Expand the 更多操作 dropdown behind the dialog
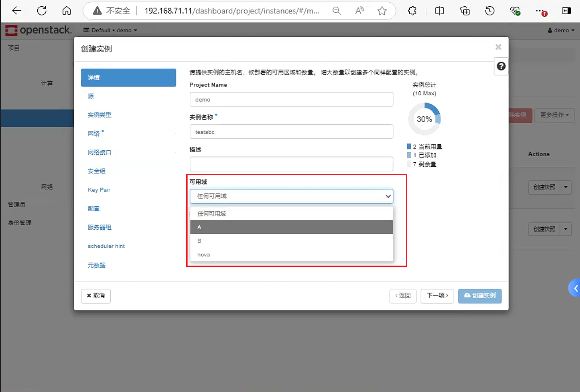The height and width of the screenshot is (392, 580). pos(554,115)
